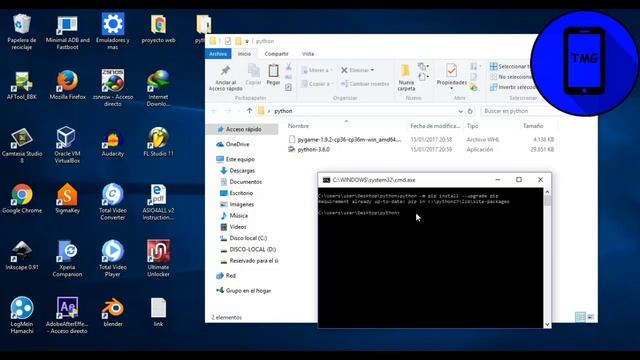
Task: Open Total Video Converter shortcut
Action: tap(113, 202)
